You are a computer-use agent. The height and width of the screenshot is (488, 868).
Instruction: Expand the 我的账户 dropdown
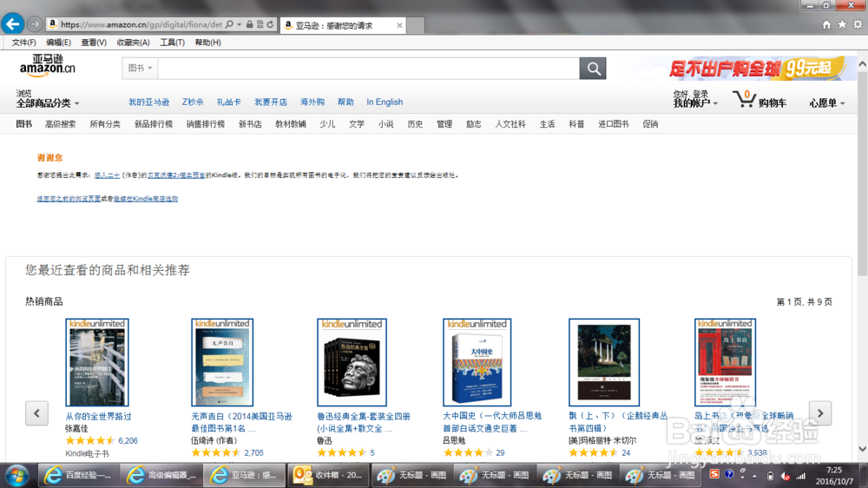click(695, 103)
